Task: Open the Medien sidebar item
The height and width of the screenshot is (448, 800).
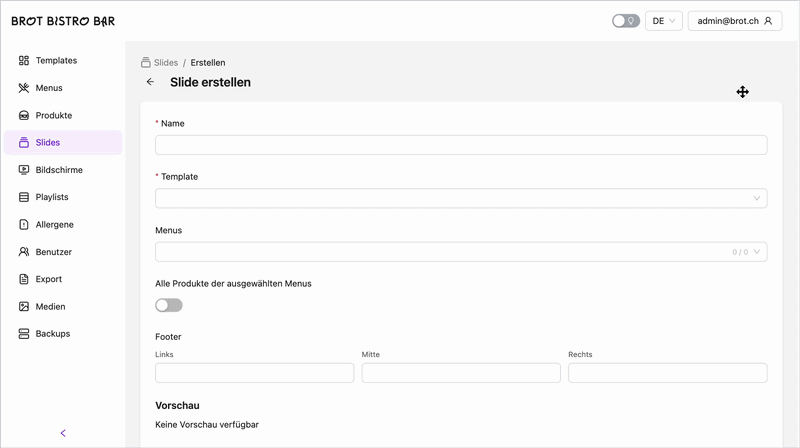Action: click(x=63, y=307)
